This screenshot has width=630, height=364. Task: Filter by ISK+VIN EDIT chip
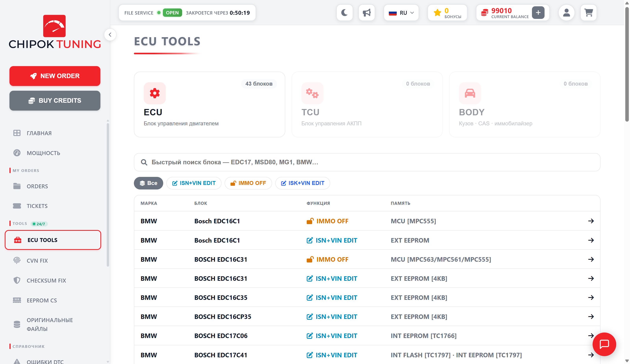(x=303, y=183)
